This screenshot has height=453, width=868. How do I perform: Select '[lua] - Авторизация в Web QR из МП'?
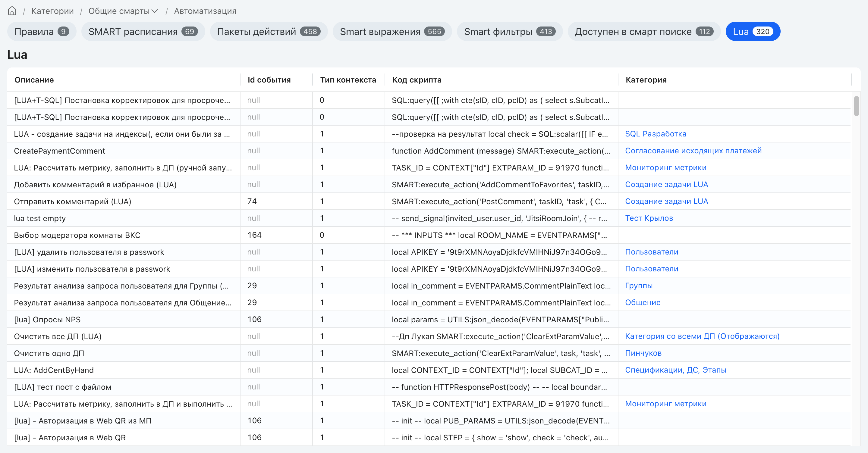pos(83,420)
